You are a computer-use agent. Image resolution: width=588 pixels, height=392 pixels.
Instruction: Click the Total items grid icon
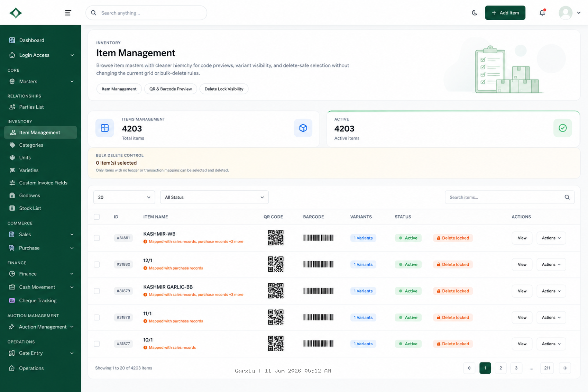click(105, 128)
